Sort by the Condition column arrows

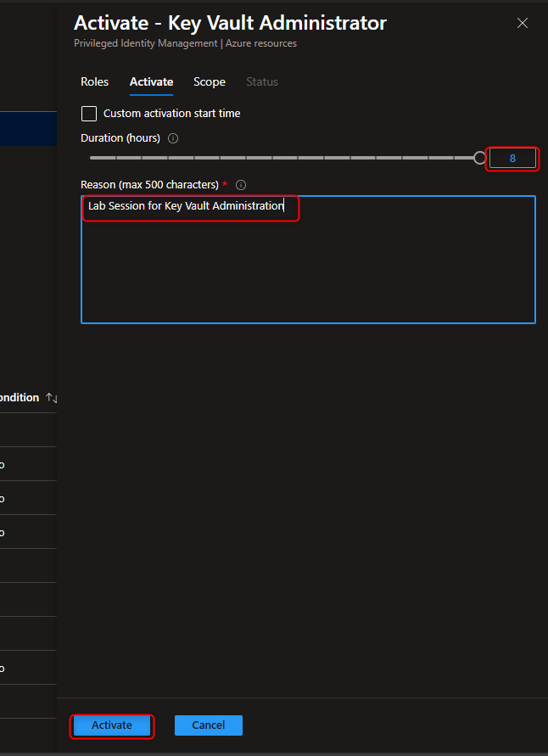pos(51,398)
